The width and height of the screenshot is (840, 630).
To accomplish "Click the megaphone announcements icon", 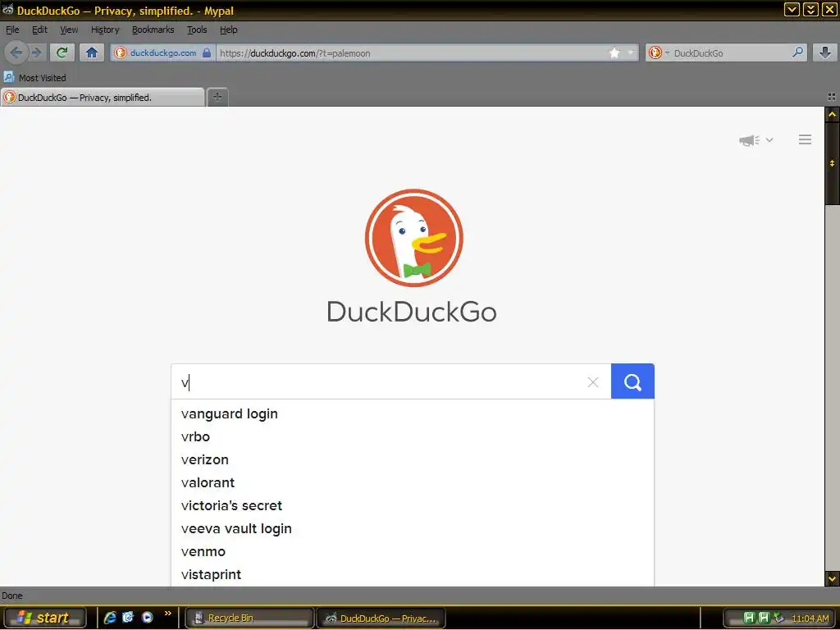I will tap(749, 140).
